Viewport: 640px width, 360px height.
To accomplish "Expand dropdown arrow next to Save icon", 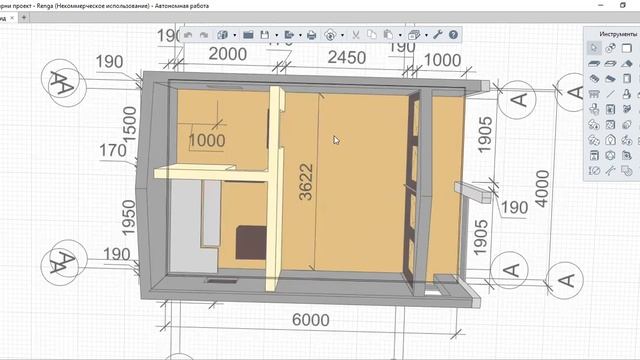I will (x=276, y=36).
